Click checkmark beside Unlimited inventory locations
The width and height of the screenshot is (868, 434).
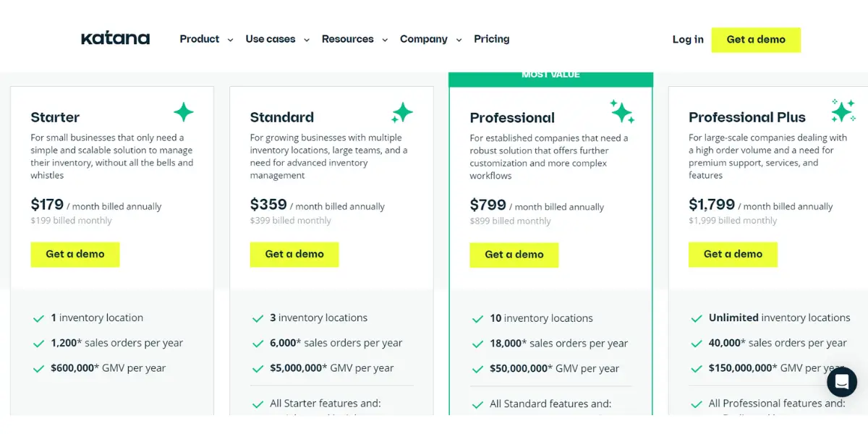pyautogui.click(x=697, y=318)
